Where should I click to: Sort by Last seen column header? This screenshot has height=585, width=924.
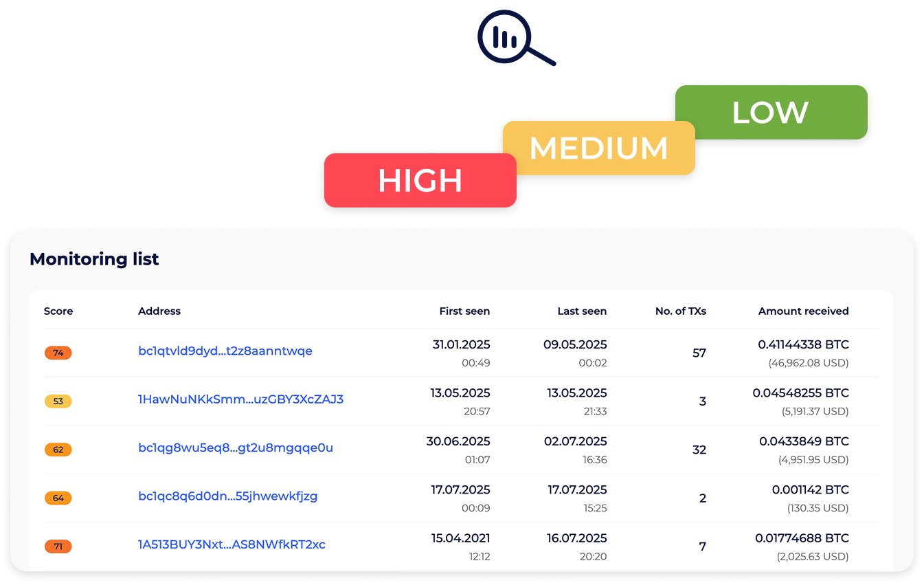(x=582, y=311)
